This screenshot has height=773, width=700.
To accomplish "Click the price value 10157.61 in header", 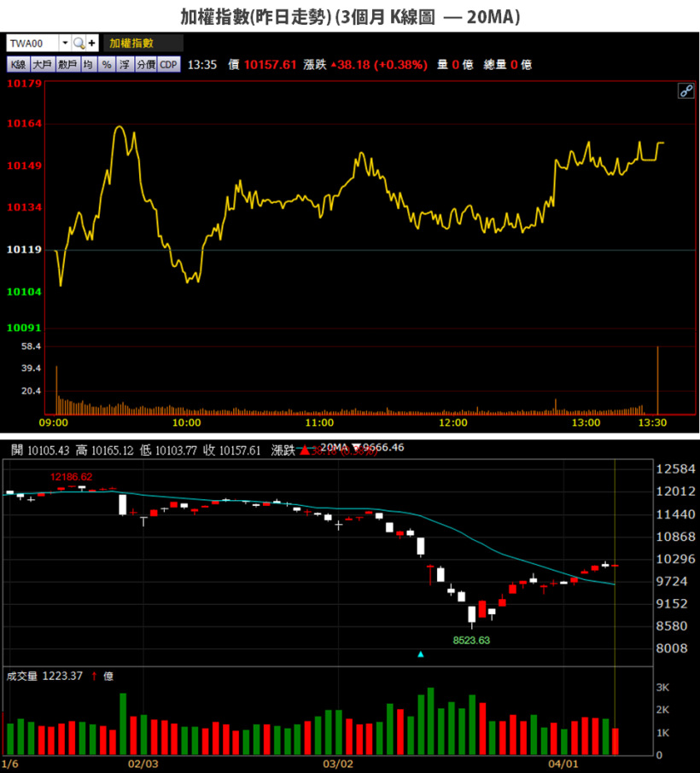I will tap(271, 65).
